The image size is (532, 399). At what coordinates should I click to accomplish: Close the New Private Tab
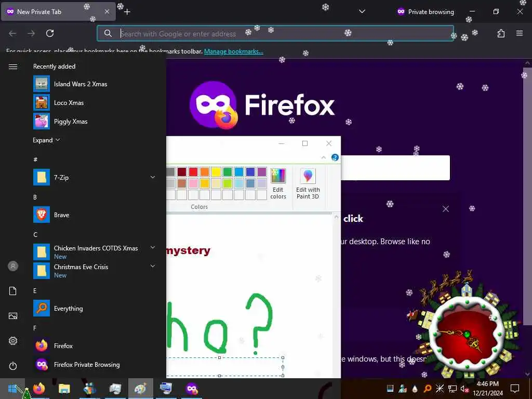[107, 11]
